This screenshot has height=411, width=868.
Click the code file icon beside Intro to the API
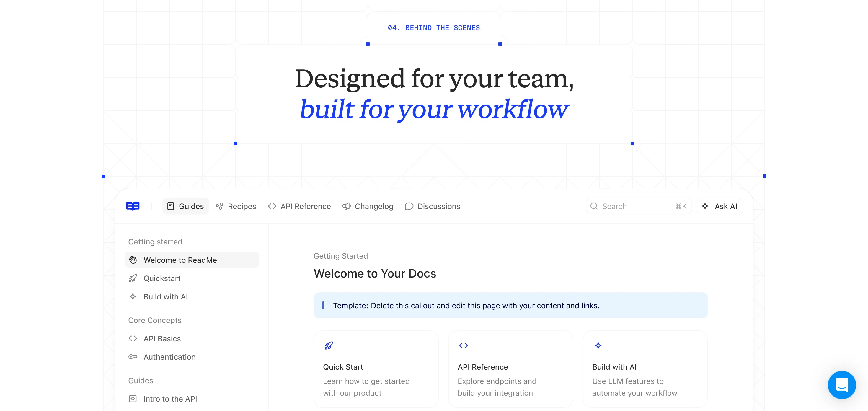(x=133, y=399)
